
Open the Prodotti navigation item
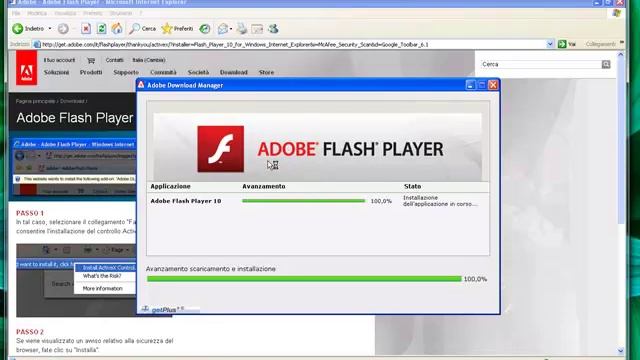(x=91, y=72)
